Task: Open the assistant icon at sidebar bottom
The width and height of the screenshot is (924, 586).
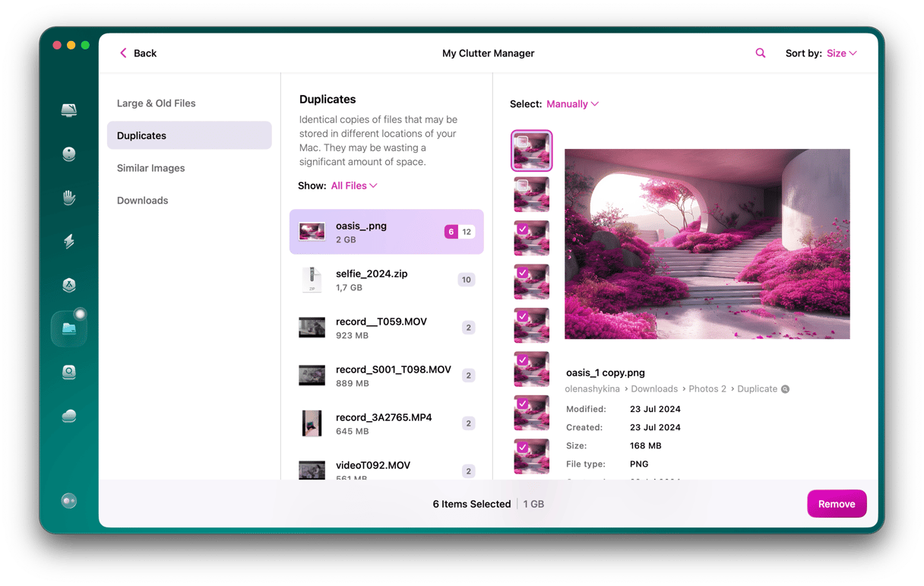Action: point(69,501)
